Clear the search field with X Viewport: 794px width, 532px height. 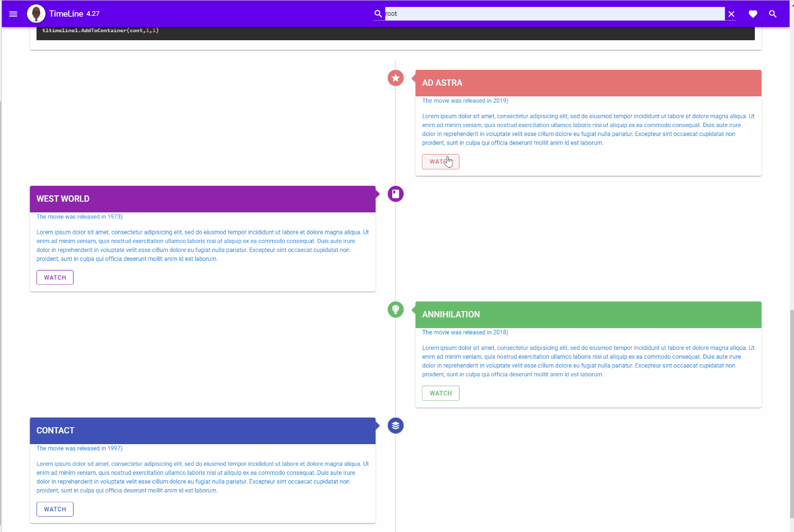click(731, 14)
